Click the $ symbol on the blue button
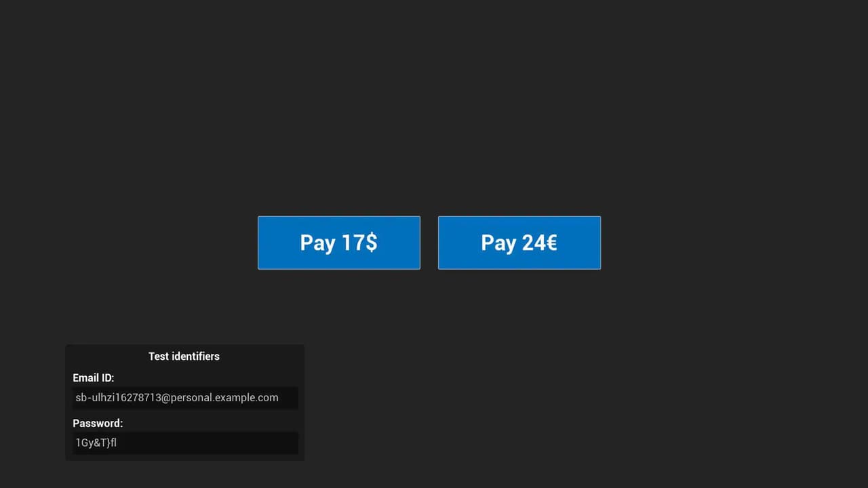Viewport: 868px width, 488px height. (x=372, y=243)
